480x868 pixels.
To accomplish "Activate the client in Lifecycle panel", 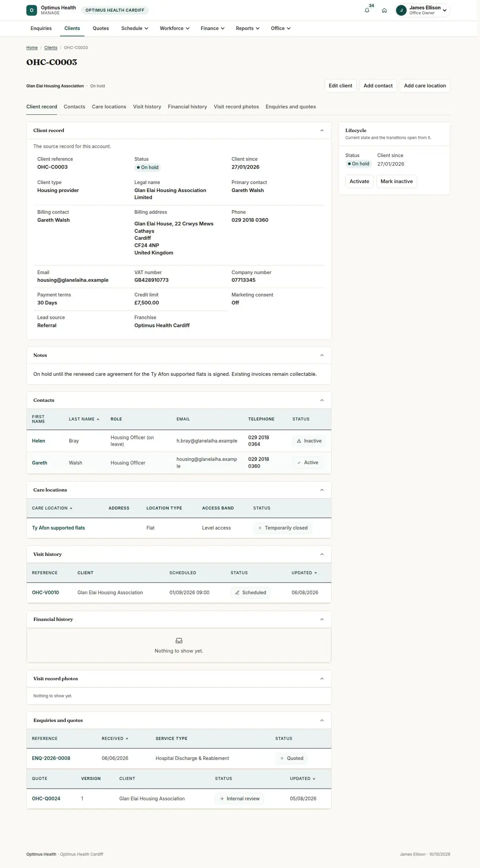I will point(359,181).
